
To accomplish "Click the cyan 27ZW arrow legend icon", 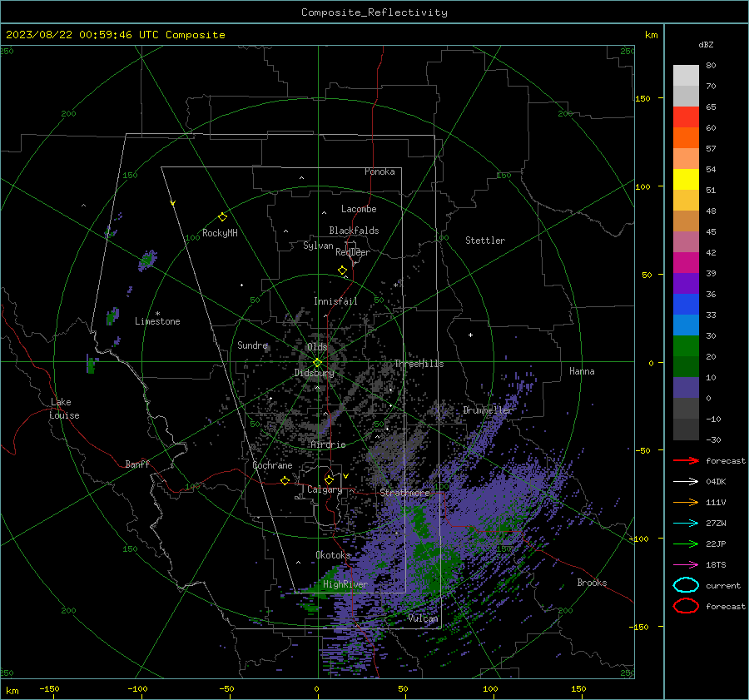I will click(x=686, y=524).
